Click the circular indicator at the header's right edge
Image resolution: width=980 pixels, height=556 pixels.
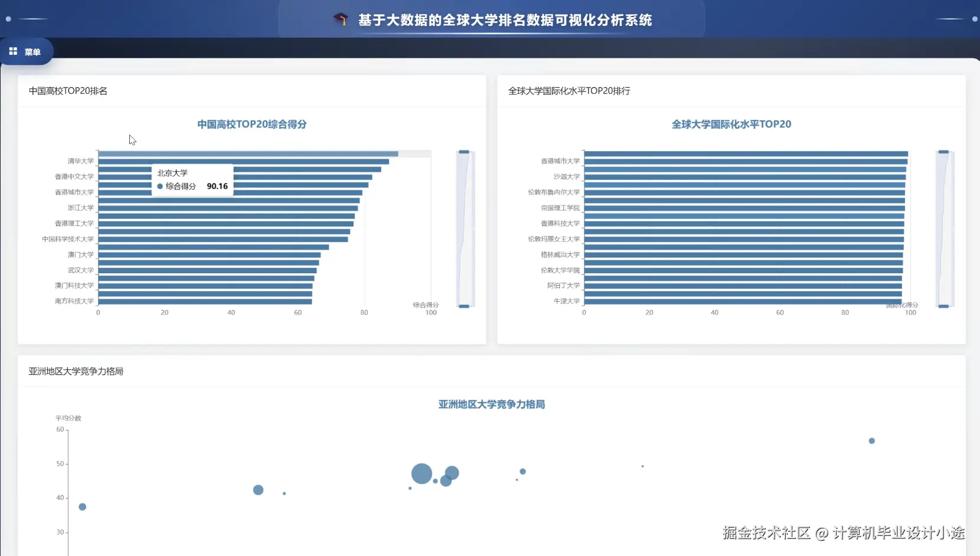pos(974,19)
